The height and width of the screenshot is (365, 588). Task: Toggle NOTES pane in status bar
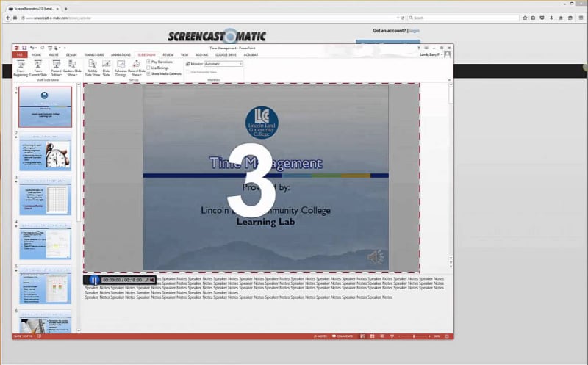pyautogui.click(x=320, y=336)
